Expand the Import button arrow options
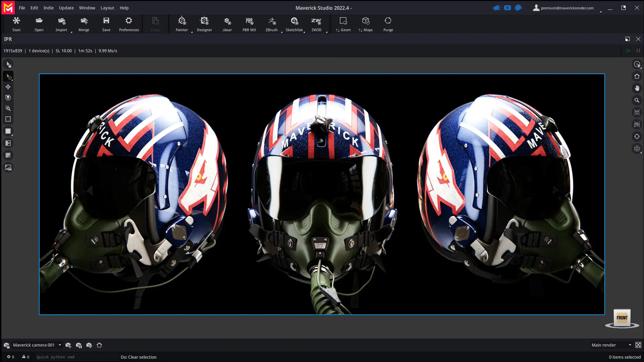This screenshot has width=644, height=362. tap(71, 32)
